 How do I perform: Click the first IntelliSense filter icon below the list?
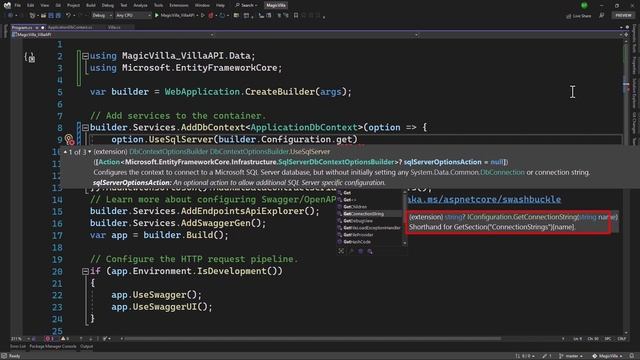pyautogui.click(x=341, y=251)
